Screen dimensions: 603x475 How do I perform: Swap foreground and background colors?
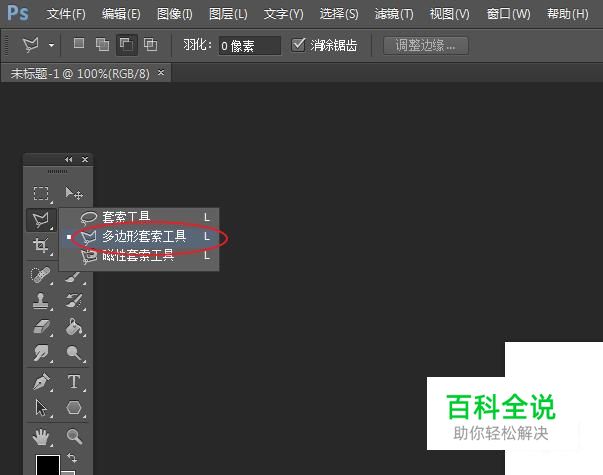click(72, 457)
